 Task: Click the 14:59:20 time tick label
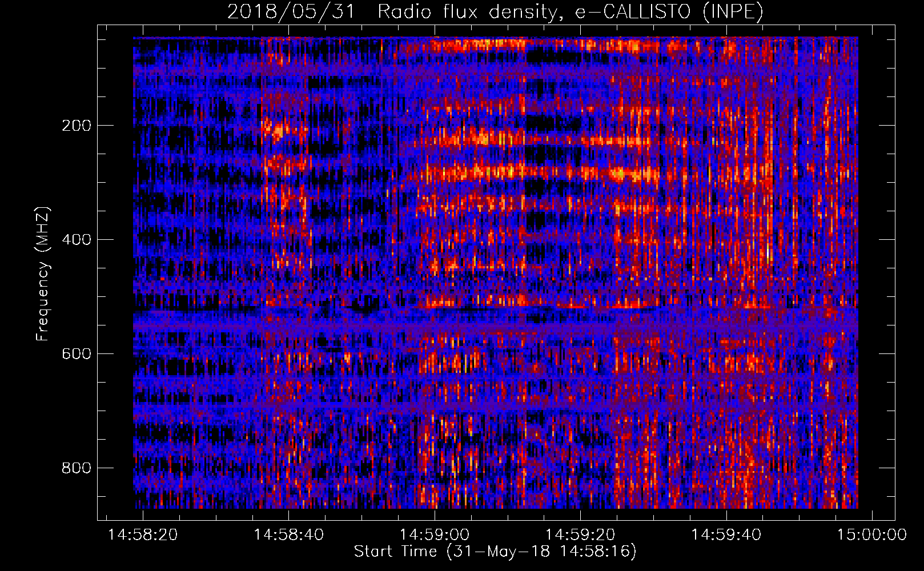pos(581,534)
